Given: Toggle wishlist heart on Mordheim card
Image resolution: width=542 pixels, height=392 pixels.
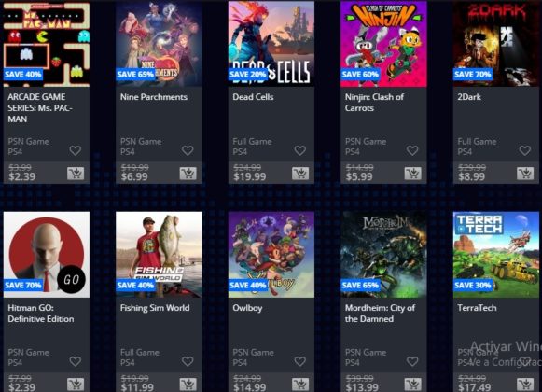Looking at the screenshot, I should [x=412, y=361].
